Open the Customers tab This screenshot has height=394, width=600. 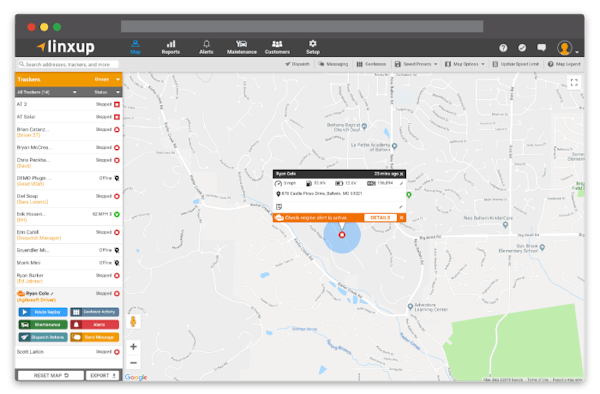coord(277,47)
